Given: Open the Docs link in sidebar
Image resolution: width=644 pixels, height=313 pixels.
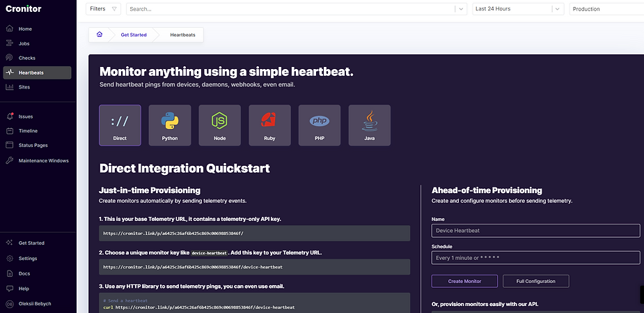Looking at the screenshot, I should [24, 273].
